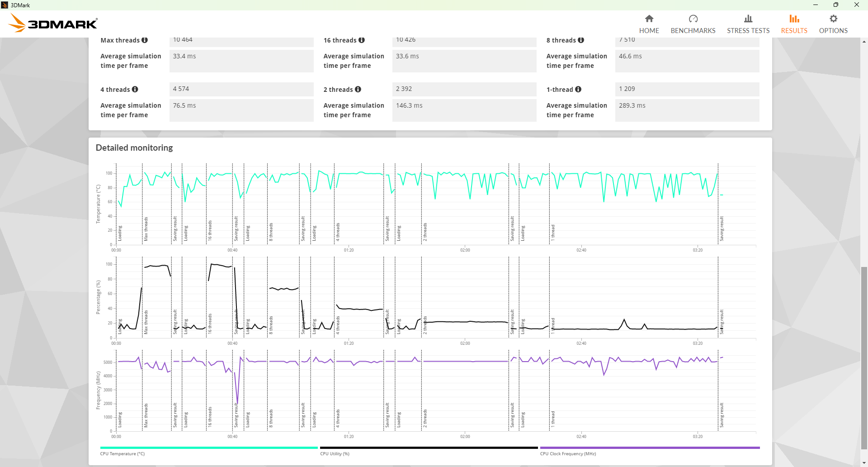Viewport: 868px width, 467px height.
Task: Click the scroll down arrow of scrollbar
Action: [x=864, y=463]
